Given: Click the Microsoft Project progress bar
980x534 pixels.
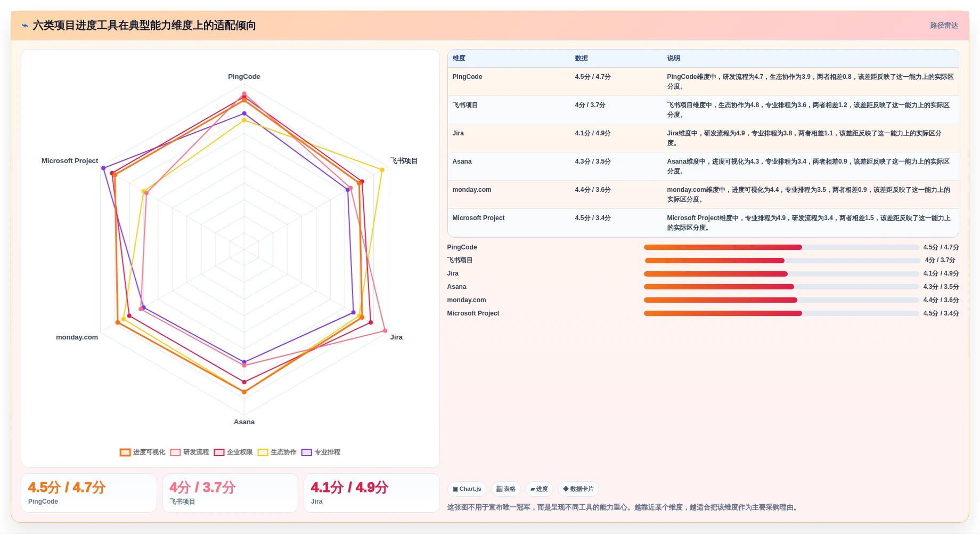Looking at the screenshot, I should coord(781,313).
